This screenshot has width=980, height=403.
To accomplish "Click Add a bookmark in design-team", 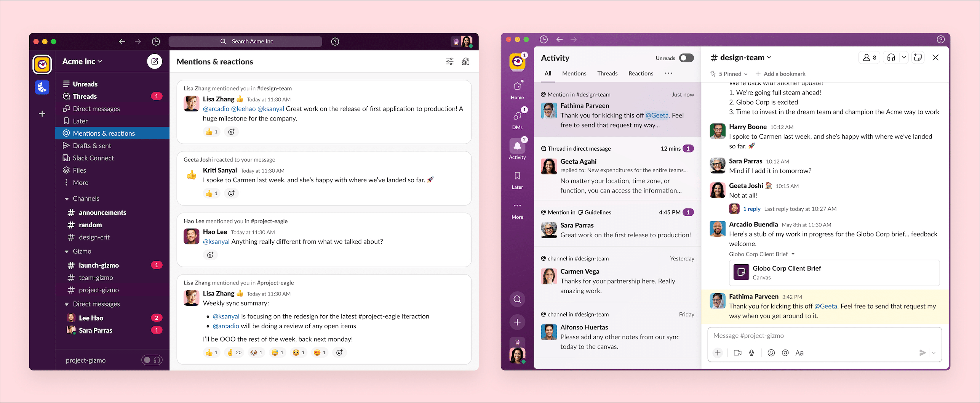I will pos(780,74).
